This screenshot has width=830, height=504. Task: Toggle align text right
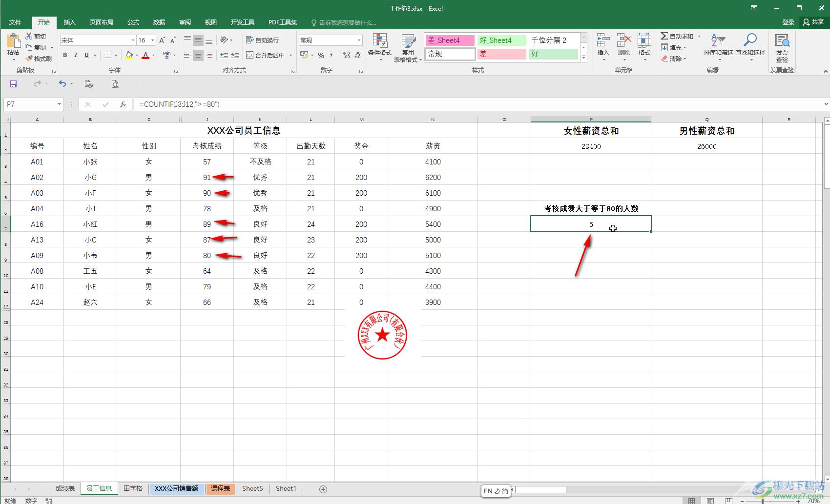(x=209, y=55)
